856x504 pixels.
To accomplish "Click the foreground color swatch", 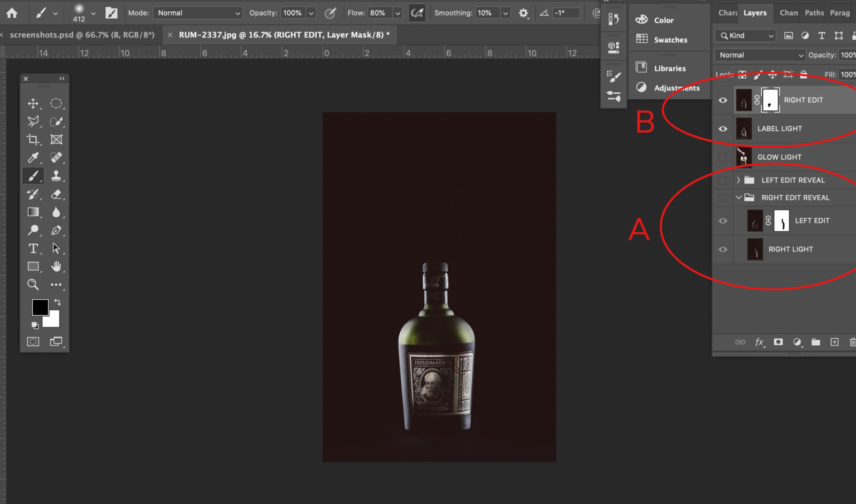I will pos(40,307).
